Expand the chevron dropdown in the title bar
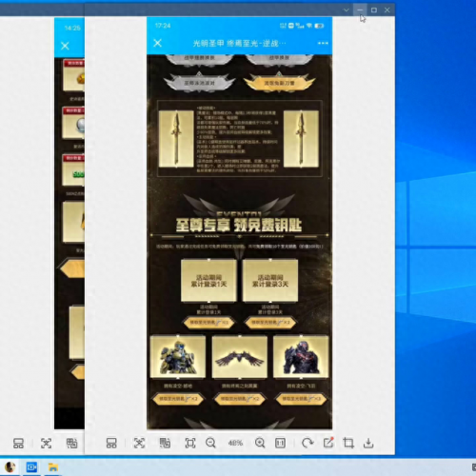This screenshot has height=476, width=476. click(347, 10)
